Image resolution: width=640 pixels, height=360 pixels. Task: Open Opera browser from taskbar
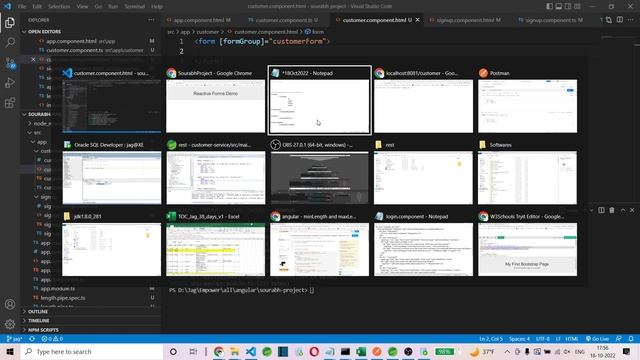click(x=314, y=351)
